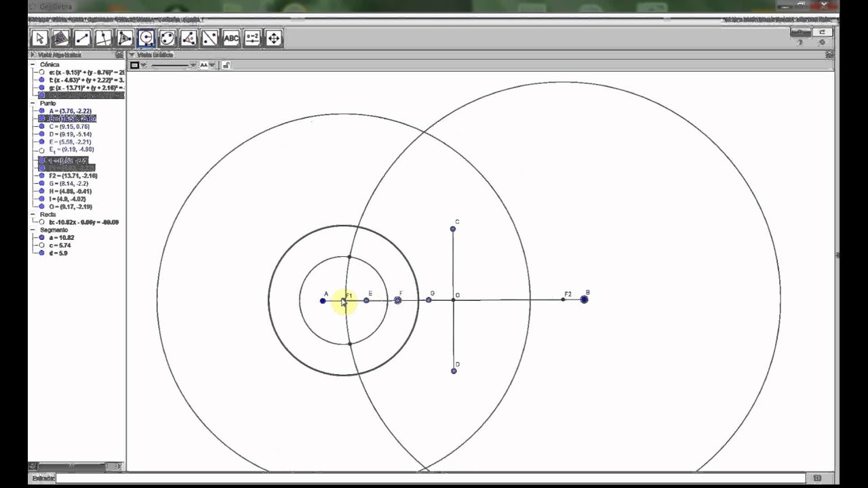Select the Angle tool
The width and height of the screenshot is (868, 488).
[x=189, y=38]
